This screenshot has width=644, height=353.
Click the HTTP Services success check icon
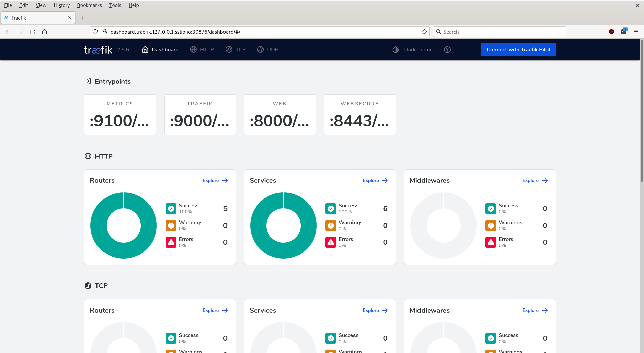point(331,209)
